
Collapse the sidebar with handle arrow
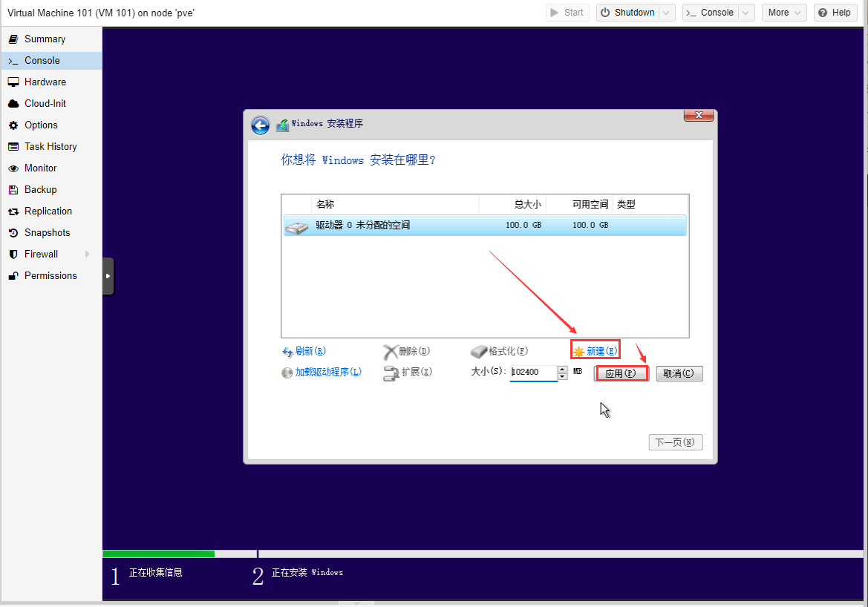pos(108,275)
